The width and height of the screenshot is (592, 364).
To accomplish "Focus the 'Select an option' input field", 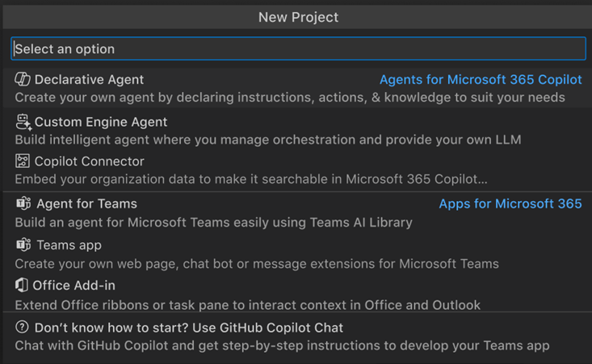I will (x=298, y=48).
